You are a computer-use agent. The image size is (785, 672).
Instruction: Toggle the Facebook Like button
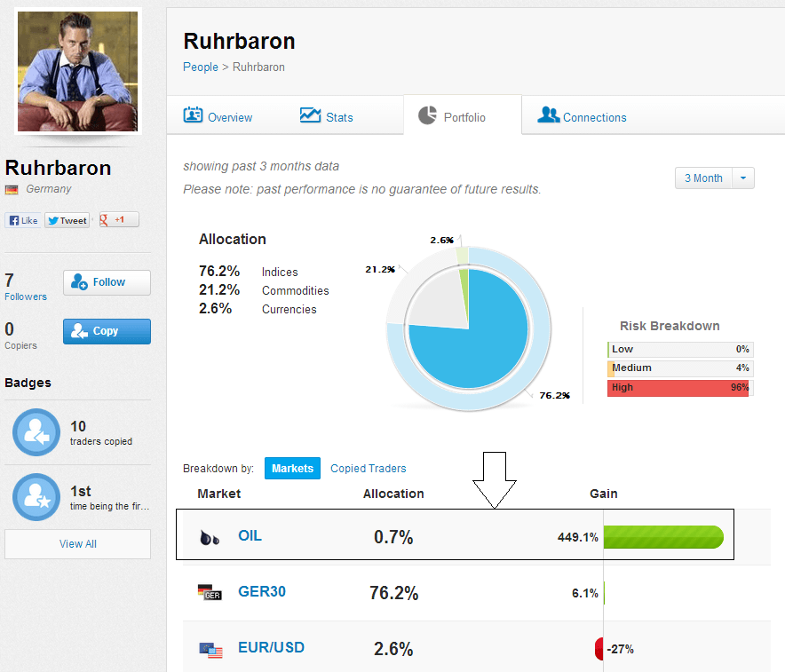pyautogui.click(x=23, y=219)
